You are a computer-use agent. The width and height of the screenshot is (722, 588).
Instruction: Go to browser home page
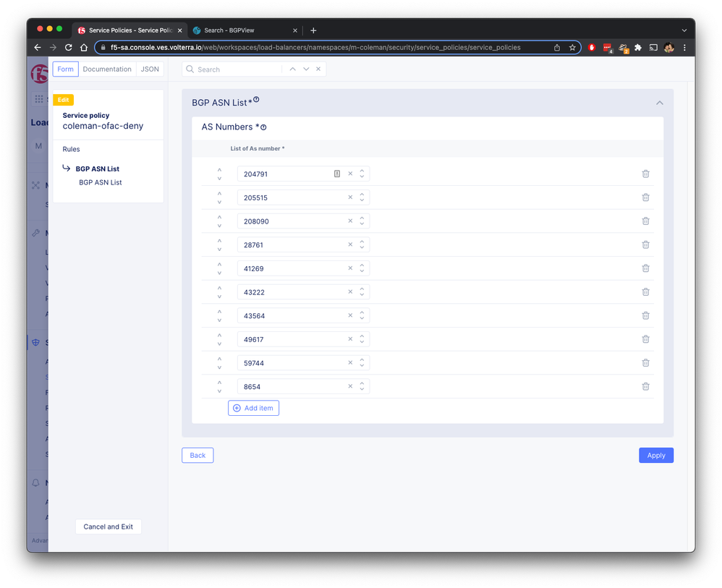coord(84,48)
